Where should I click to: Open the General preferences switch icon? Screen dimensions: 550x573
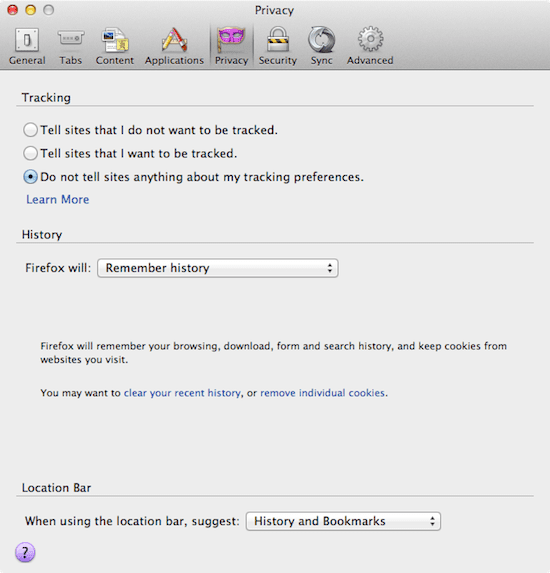(27, 39)
